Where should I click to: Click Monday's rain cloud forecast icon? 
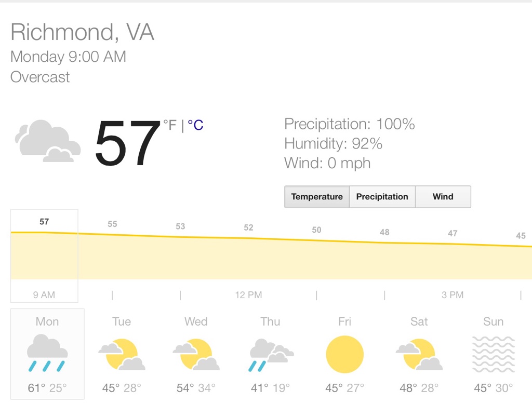tap(47, 354)
